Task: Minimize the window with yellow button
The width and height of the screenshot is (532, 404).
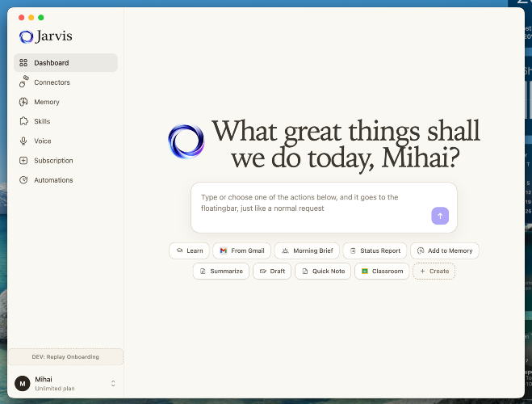Action: [31, 17]
